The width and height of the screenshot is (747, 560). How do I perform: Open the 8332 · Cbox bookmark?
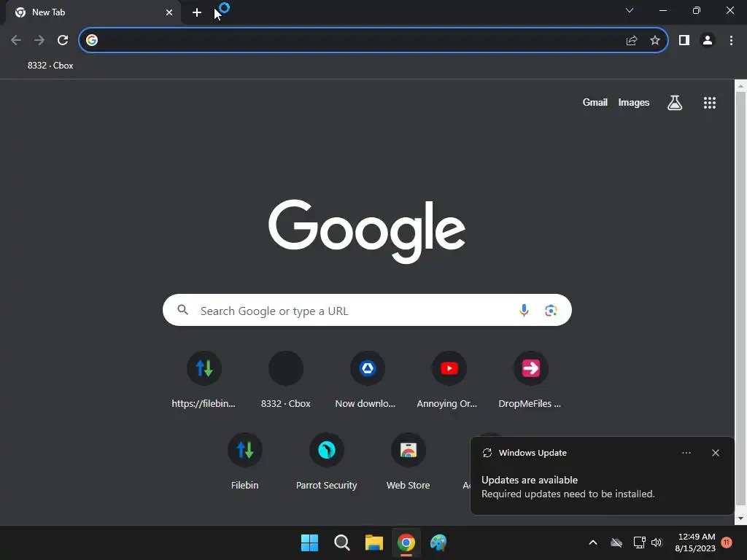tap(50, 66)
